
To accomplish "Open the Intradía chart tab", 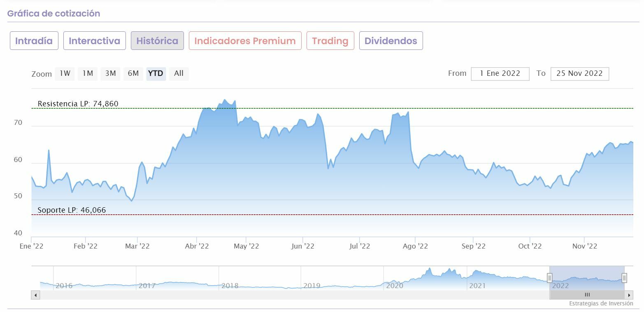I will pyautogui.click(x=34, y=41).
